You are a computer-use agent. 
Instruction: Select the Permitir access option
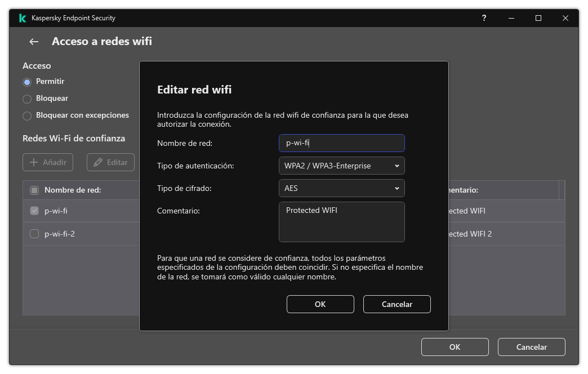pyautogui.click(x=26, y=82)
